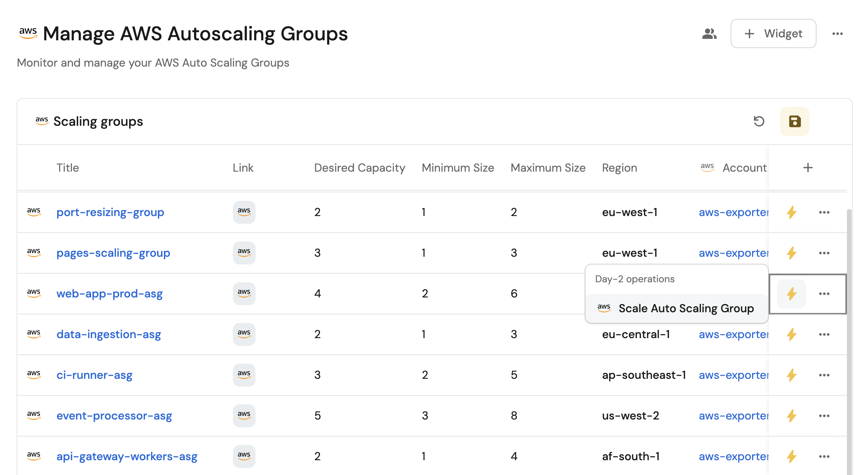Open the more menu for port-resizing-group row
The width and height of the screenshot is (868, 475).
click(x=824, y=212)
